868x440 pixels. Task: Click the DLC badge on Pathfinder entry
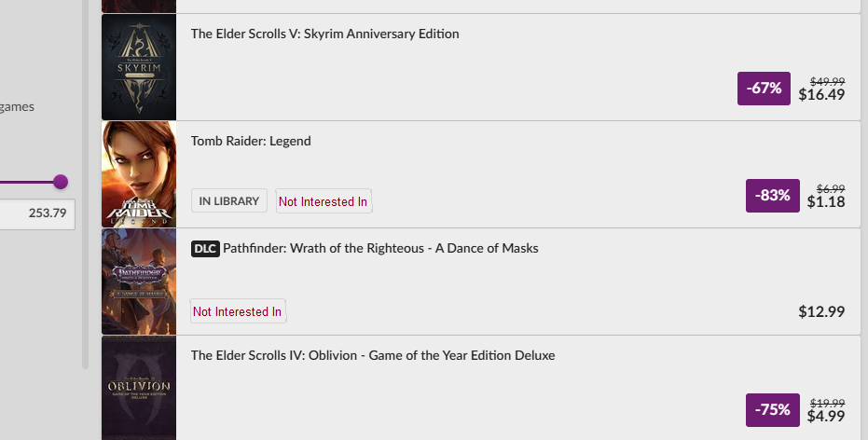(x=205, y=249)
